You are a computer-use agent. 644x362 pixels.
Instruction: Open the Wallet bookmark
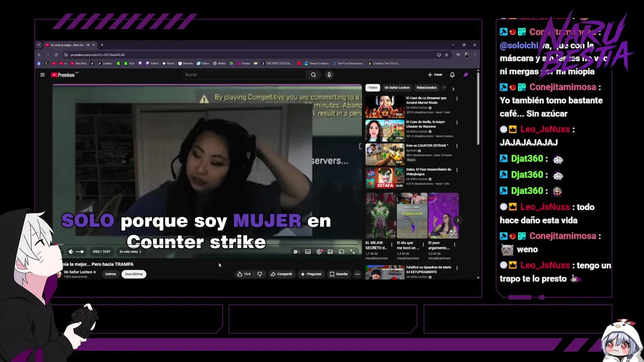219,63
